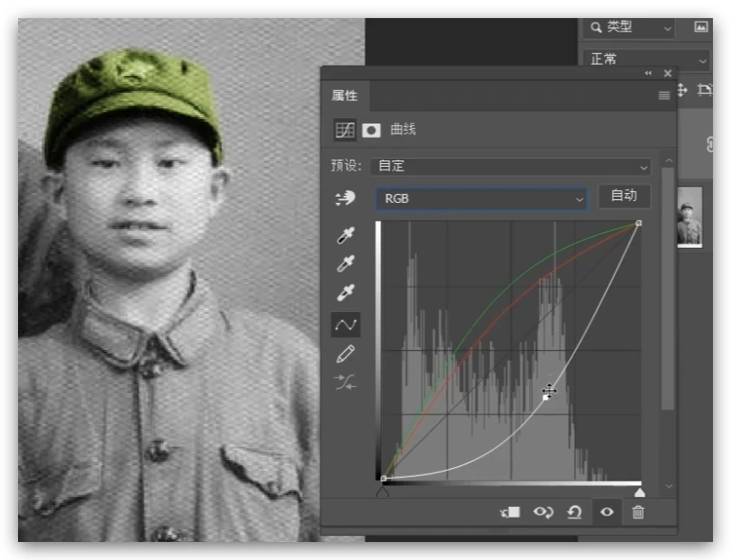Open the 属性 panel tab

coord(344,96)
